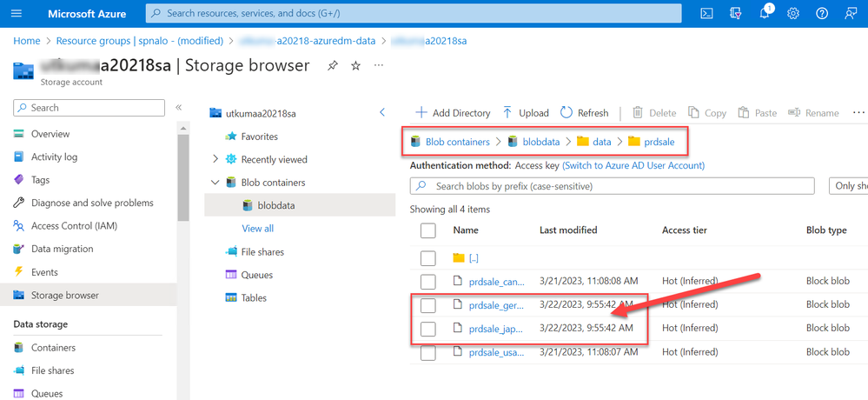This screenshot has width=868, height=400.
Task: Navigate to Blob containers in the path
Action: [x=457, y=142]
